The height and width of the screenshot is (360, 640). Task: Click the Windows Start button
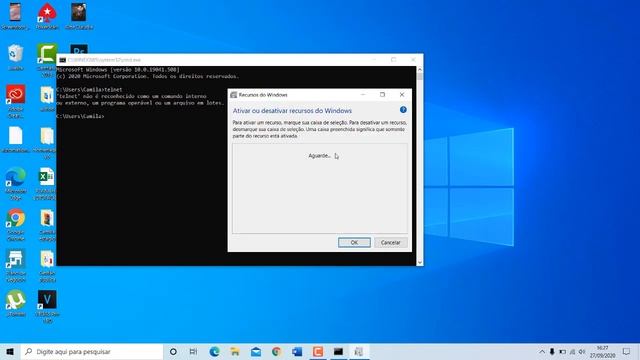click(x=10, y=351)
